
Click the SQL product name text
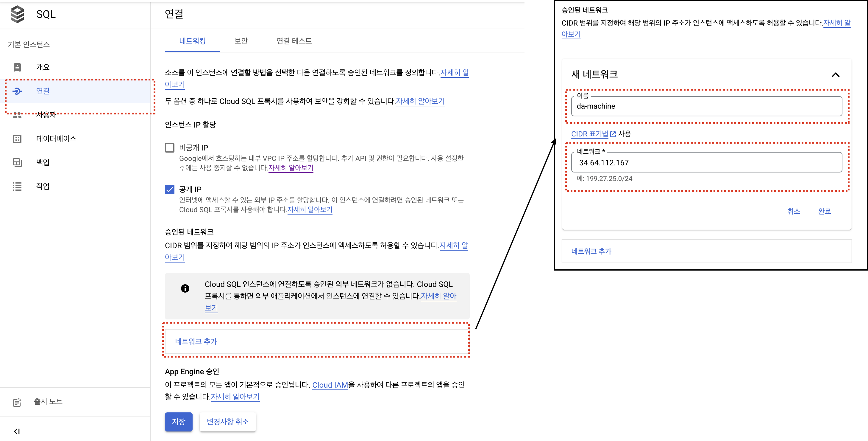tap(46, 14)
